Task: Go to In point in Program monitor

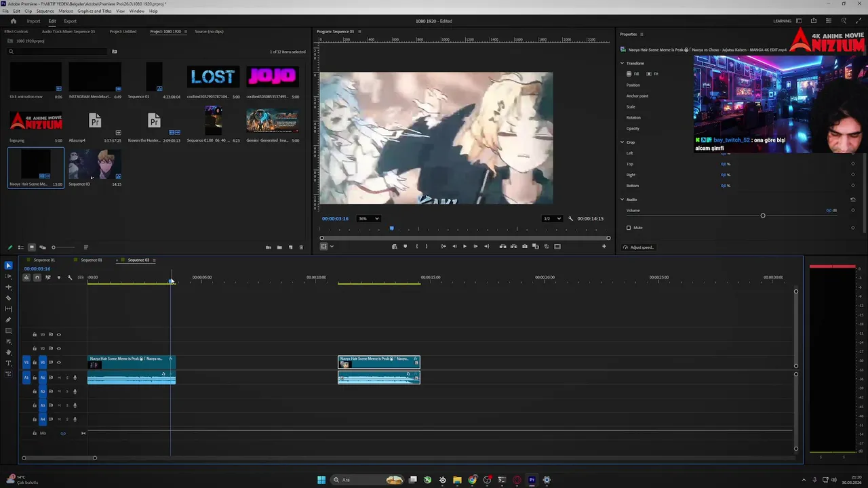Action: click(443, 246)
